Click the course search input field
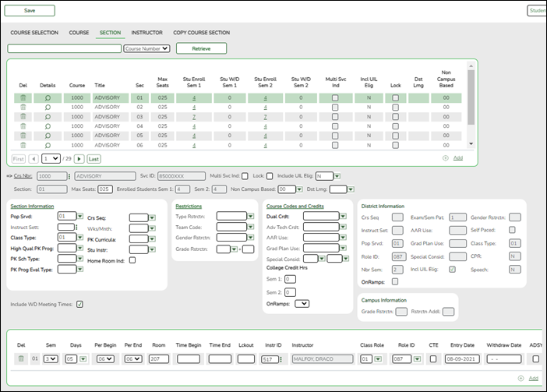This screenshot has width=547, height=392. pos(65,48)
